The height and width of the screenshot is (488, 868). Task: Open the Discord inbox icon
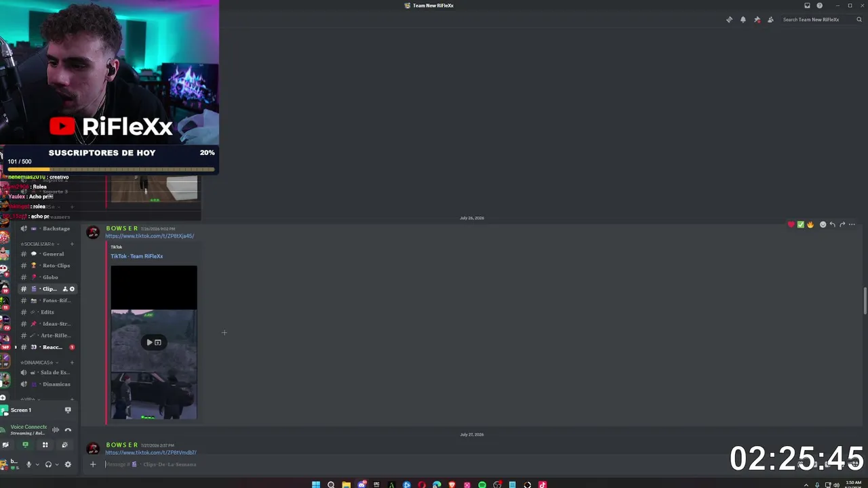point(807,5)
